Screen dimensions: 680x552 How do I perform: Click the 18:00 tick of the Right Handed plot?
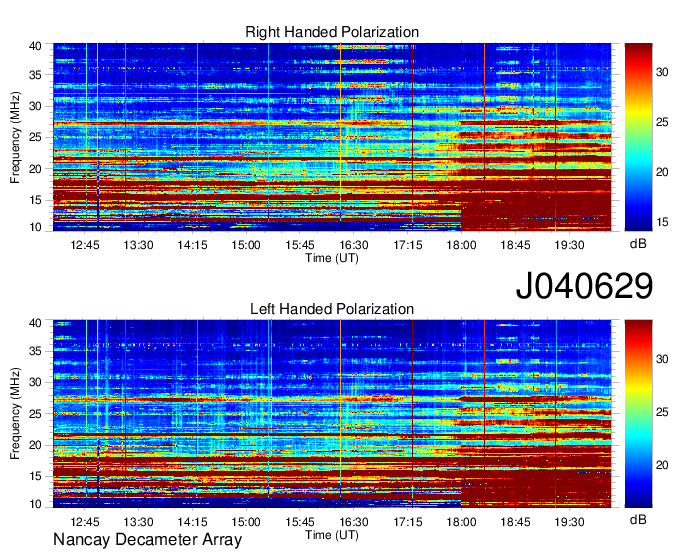pyautogui.click(x=461, y=245)
